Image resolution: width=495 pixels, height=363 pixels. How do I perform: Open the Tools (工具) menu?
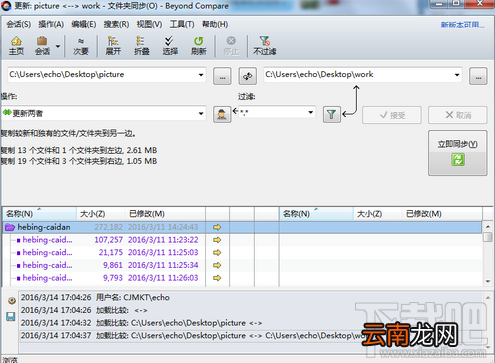click(182, 24)
